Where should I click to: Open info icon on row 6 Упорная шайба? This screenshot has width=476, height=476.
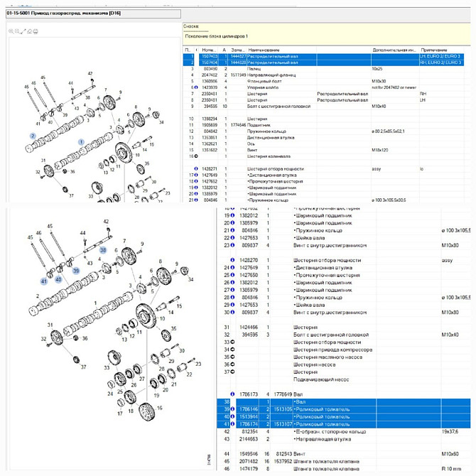[x=196, y=87]
